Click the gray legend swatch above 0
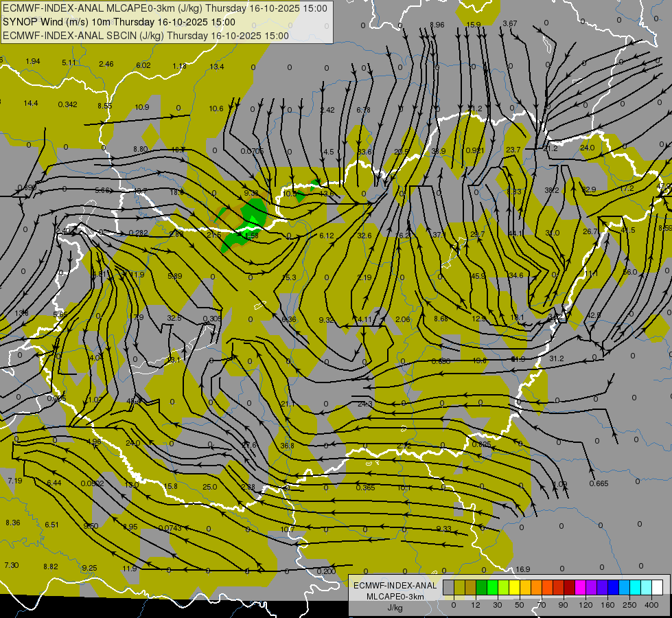The image size is (672, 618). coord(448,587)
